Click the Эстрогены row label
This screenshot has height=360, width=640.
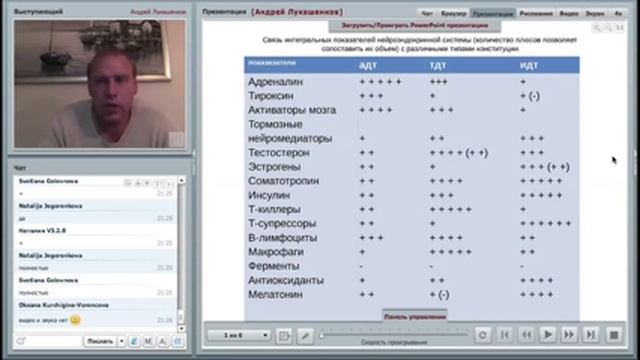(274, 167)
